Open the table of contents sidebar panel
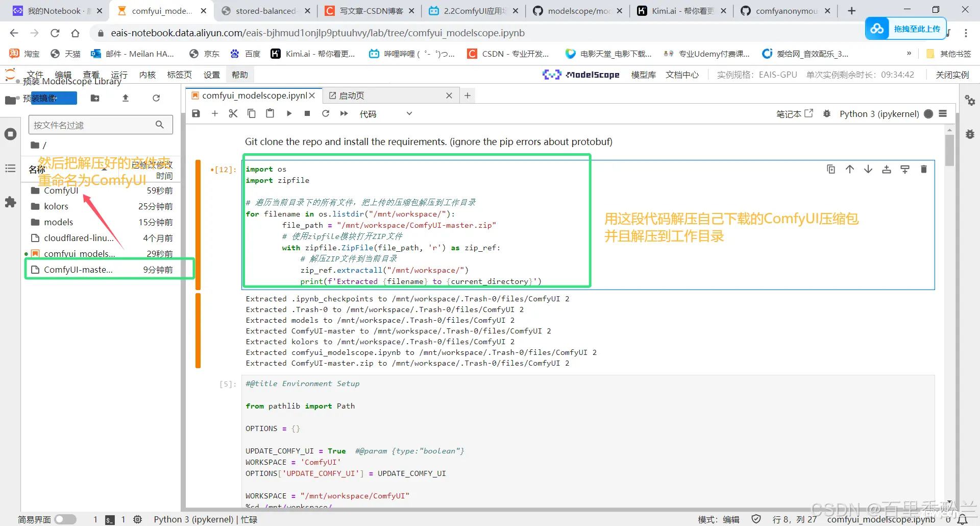 (x=10, y=169)
